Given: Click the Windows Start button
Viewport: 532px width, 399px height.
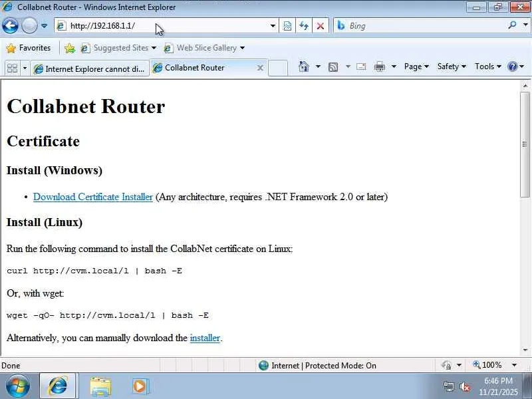Looking at the screenshot, I should (x=18, y=386).
